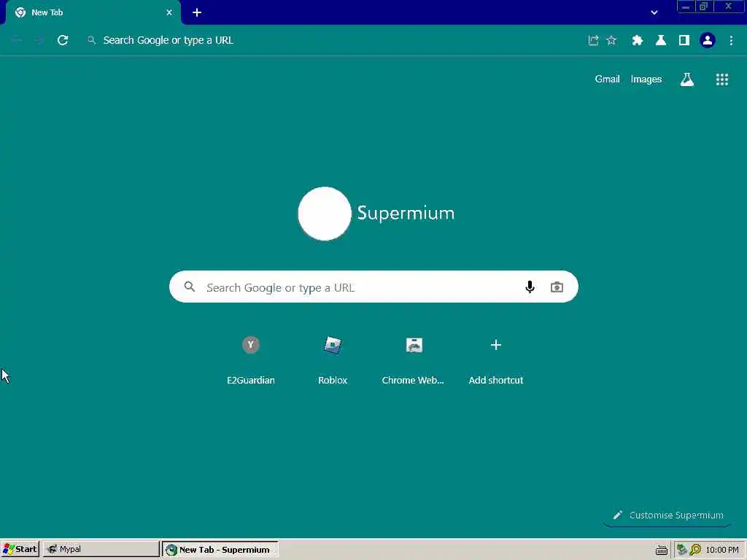Click the magnifier tray icon
The height and width of the screenshot is (560, 747).
tap(695, 550)
